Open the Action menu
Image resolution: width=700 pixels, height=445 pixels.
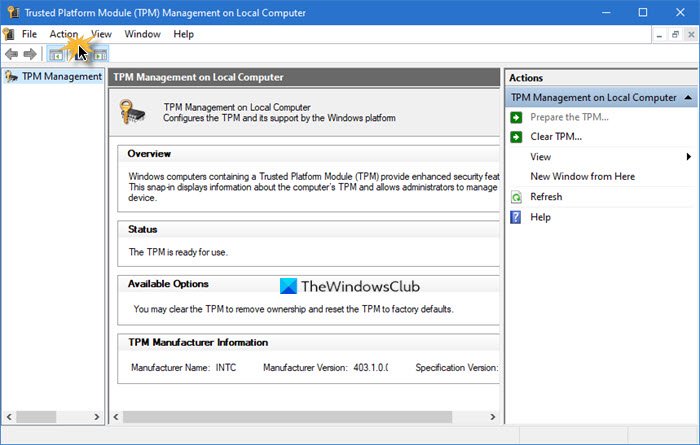63,34
